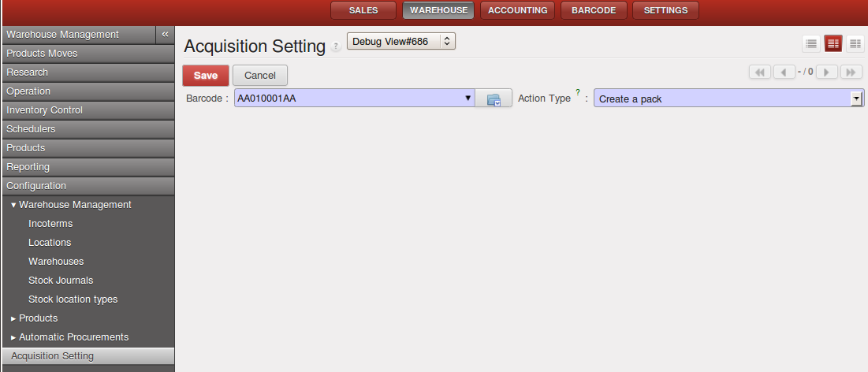Open Stock Journals in the sidebar

coord(61,281)
